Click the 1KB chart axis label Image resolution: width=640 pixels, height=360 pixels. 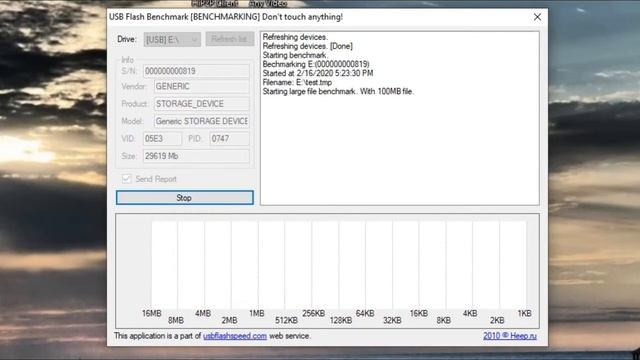click(x=524, y=313)
